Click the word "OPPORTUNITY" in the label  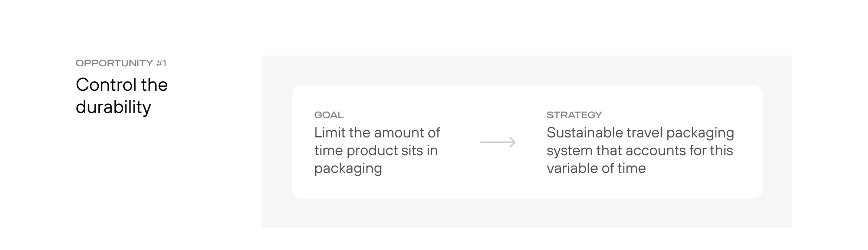(x=114, y=63)
